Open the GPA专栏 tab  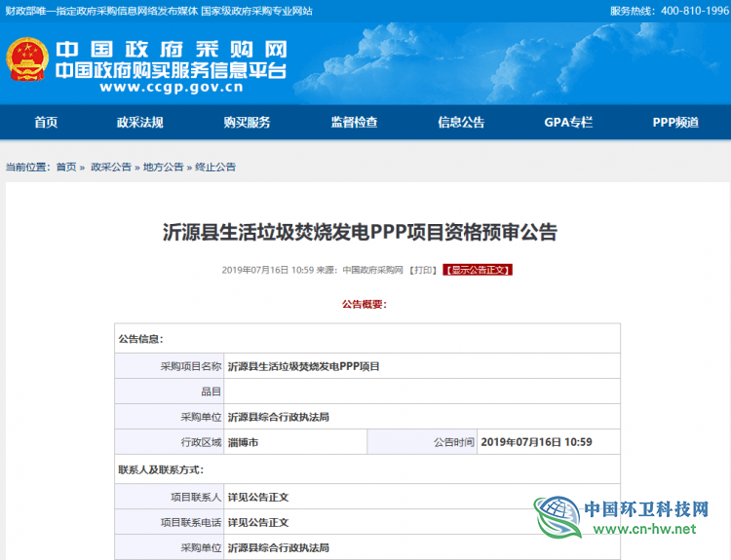point(568,123)
